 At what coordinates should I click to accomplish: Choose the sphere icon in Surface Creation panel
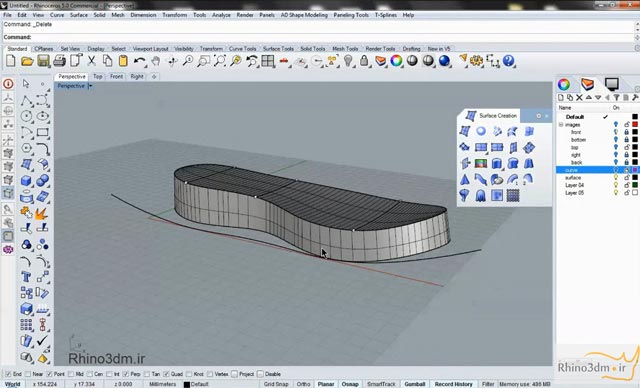pos(481,131)
